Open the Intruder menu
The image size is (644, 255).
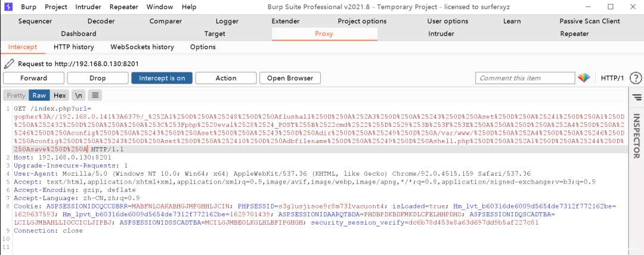89,7
